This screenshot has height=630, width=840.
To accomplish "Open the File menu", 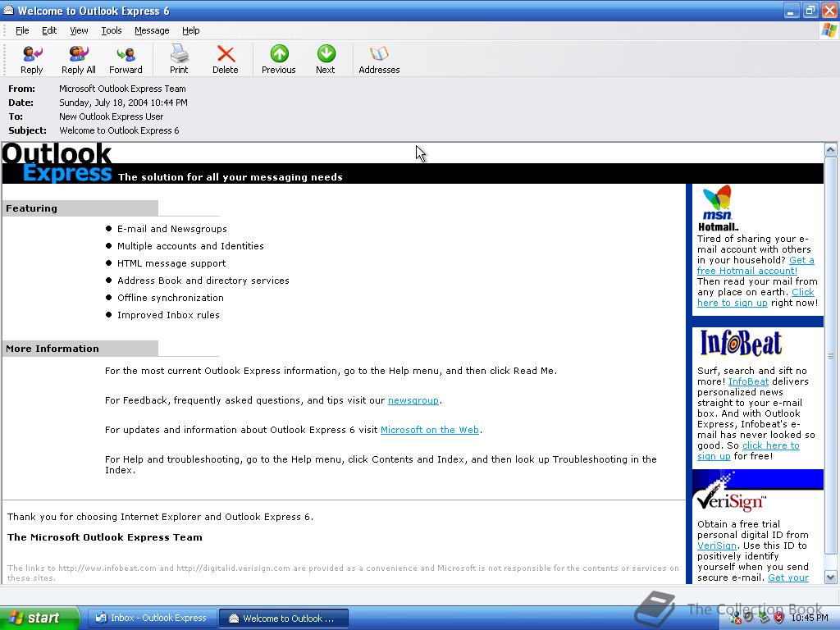I will [x=22, y=30].
